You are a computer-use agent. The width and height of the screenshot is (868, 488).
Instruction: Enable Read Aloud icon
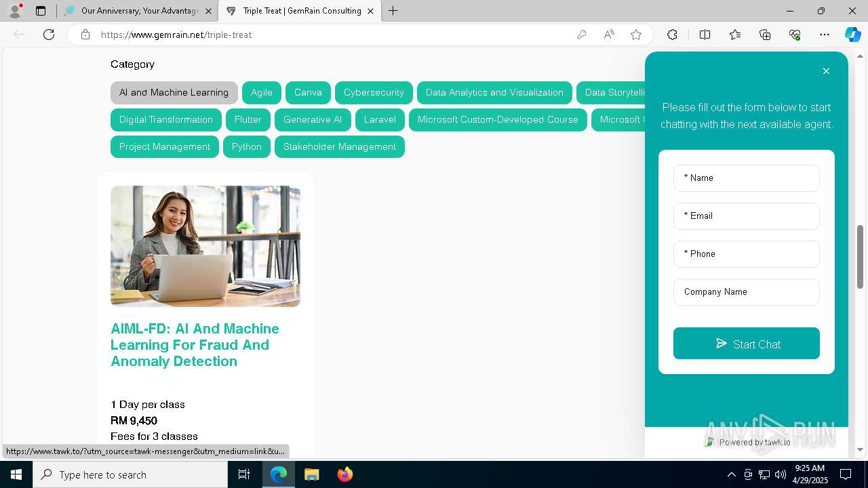point(609,35)
